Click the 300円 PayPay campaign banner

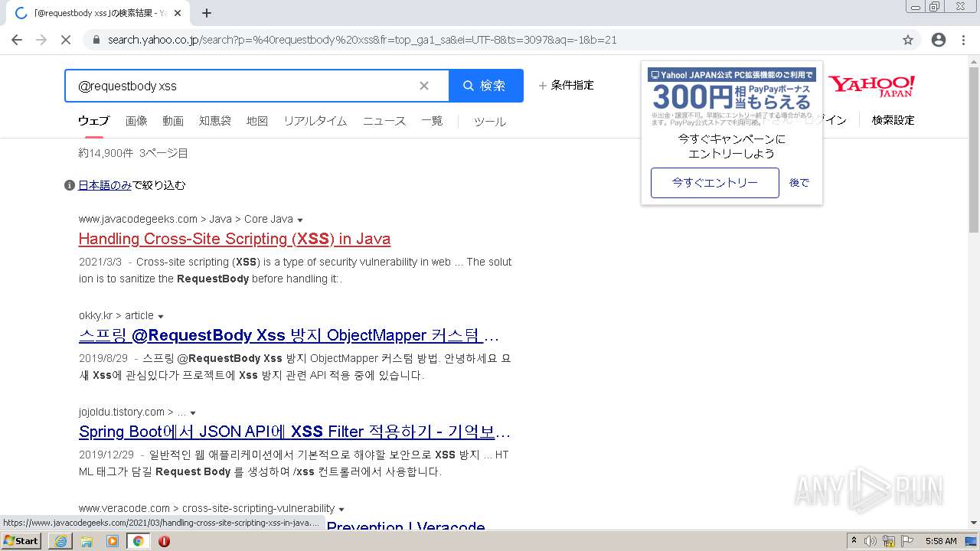[x=732, y=97]
